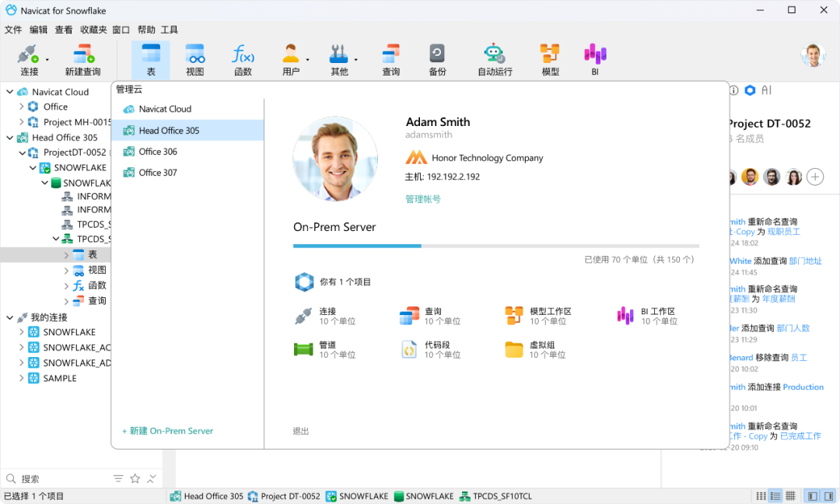This screenshot has height=504, width=840.
Task: Click the On-Prem Server usage progress bar
Action: [496, 246]
